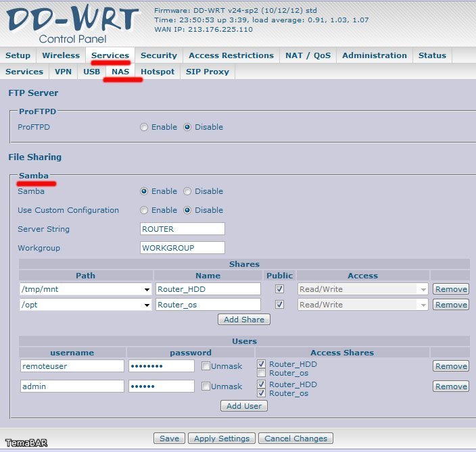Open the Wireless tab
476x452 pixels.
61,55
